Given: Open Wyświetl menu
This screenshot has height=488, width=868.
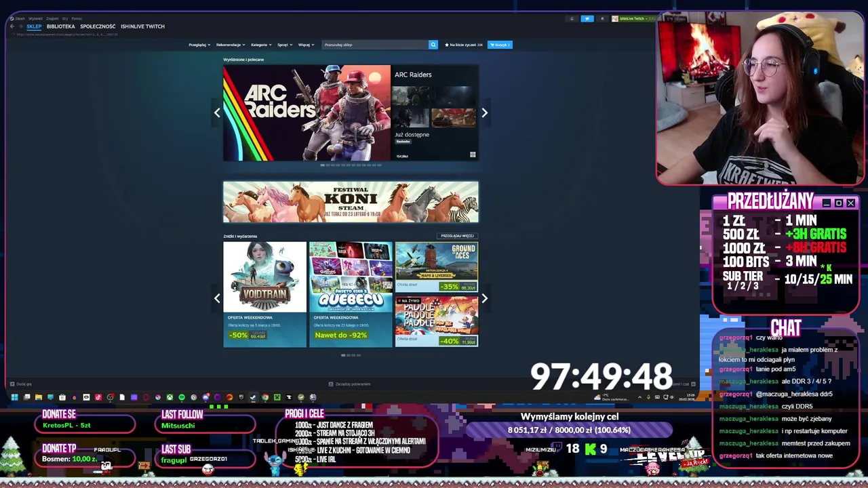Looking at the screenshot, I should tap(35, 19).
